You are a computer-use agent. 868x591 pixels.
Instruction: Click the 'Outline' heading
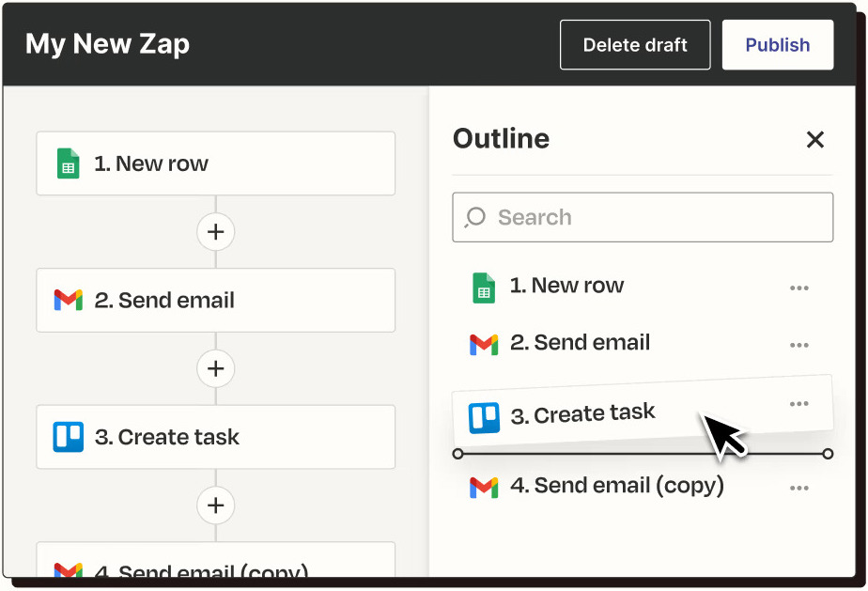[x=501, y=138]
